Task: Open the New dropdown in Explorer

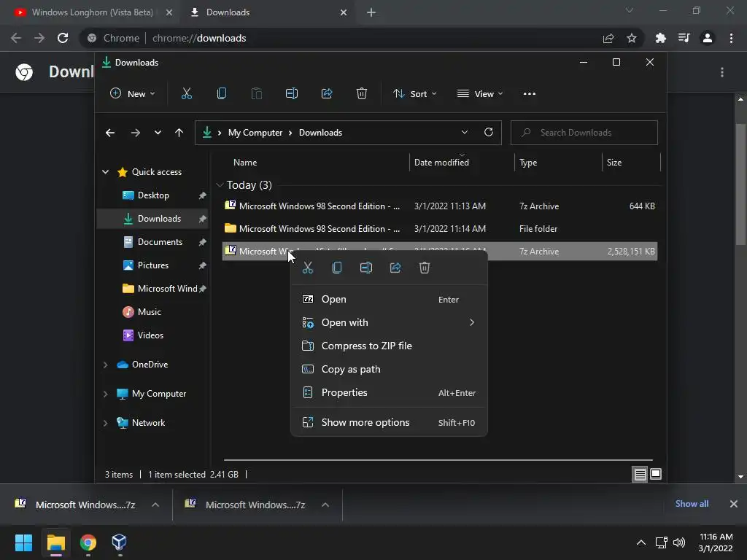Action: [x=133, y=94]
